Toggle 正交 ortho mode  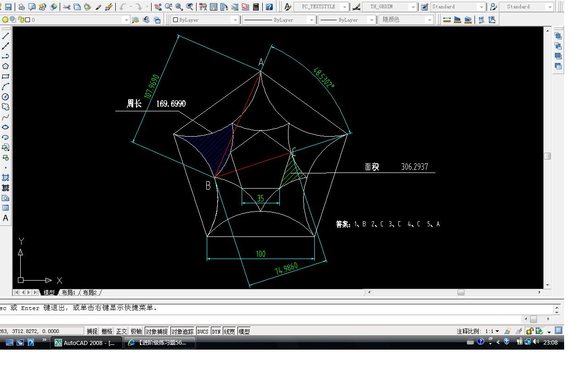coord(121,331)
